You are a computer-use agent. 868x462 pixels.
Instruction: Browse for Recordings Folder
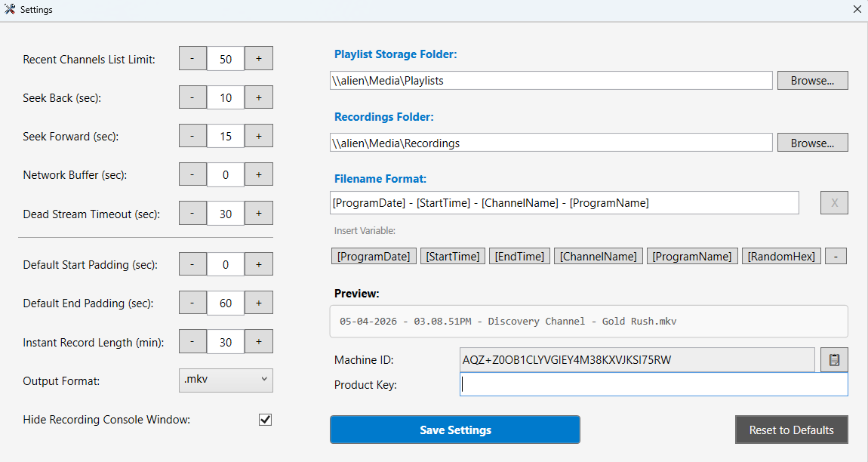813,143
